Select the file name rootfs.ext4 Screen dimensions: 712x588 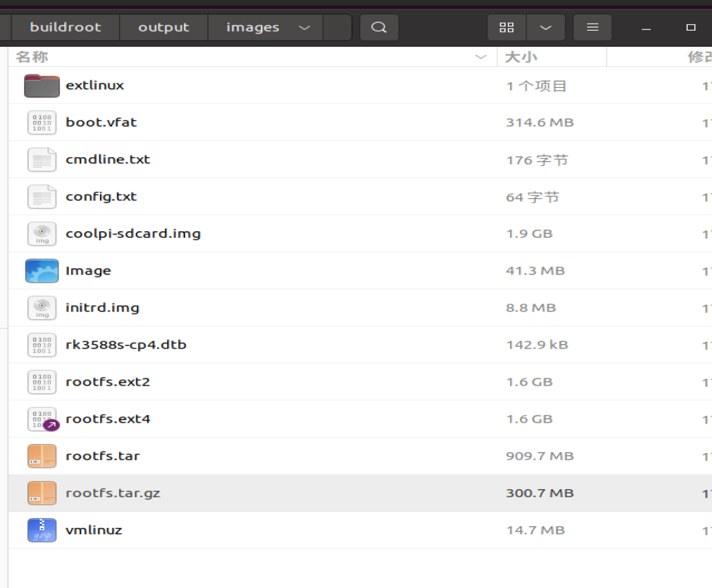(108, 419)
